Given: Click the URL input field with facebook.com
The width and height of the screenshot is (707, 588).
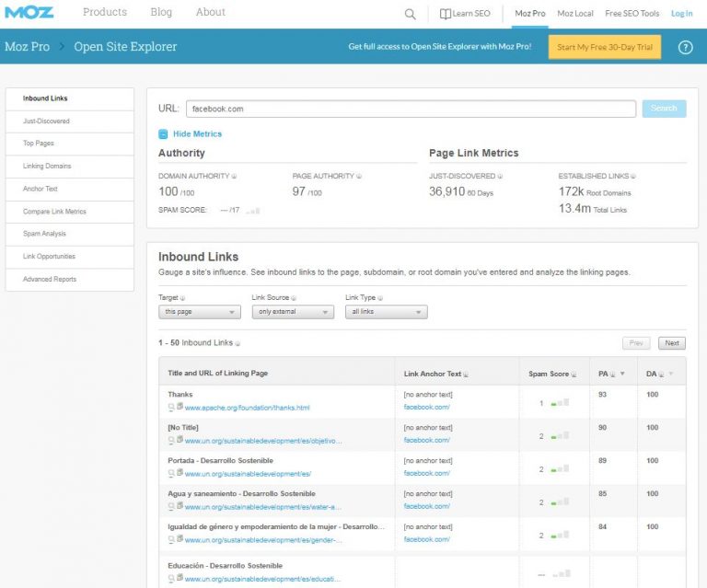Looking at the screenshot, I should point(411,109).
